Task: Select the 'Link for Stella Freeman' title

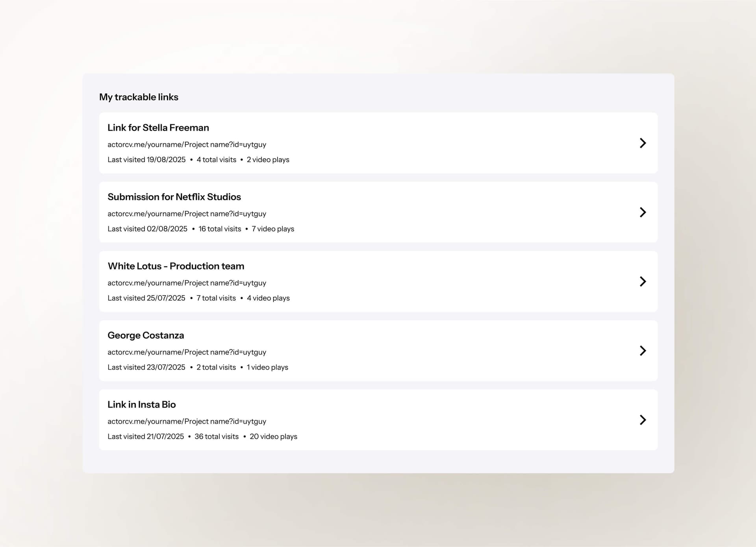Action: click(x=158, y=128)
